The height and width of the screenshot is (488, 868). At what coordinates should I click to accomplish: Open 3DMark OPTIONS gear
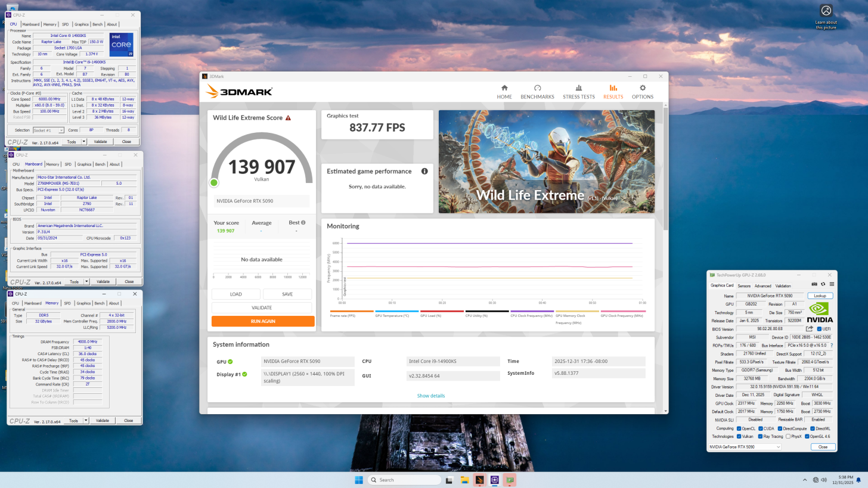coord(643,92)
